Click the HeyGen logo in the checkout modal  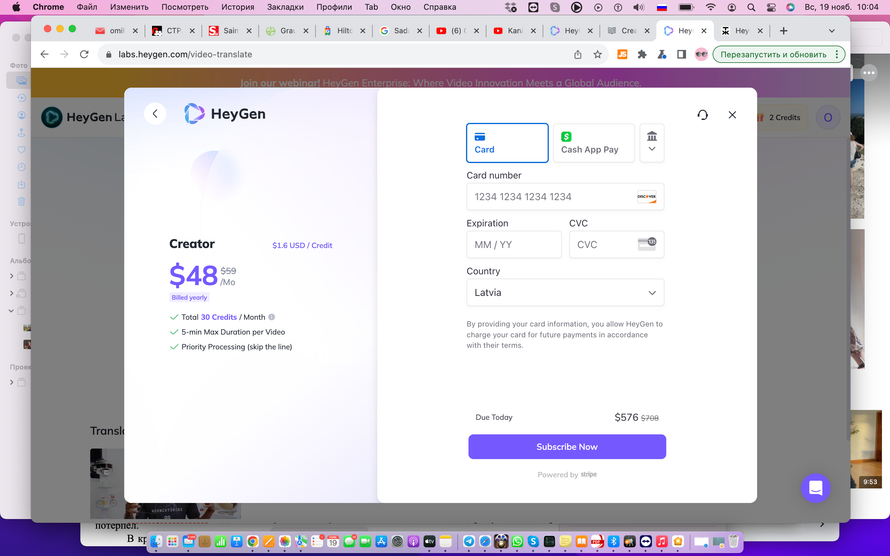tap(225, 114)
